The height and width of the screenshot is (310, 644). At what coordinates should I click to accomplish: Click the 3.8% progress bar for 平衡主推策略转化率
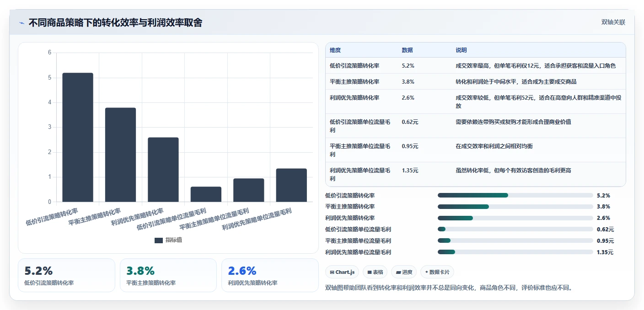[515, 207]
